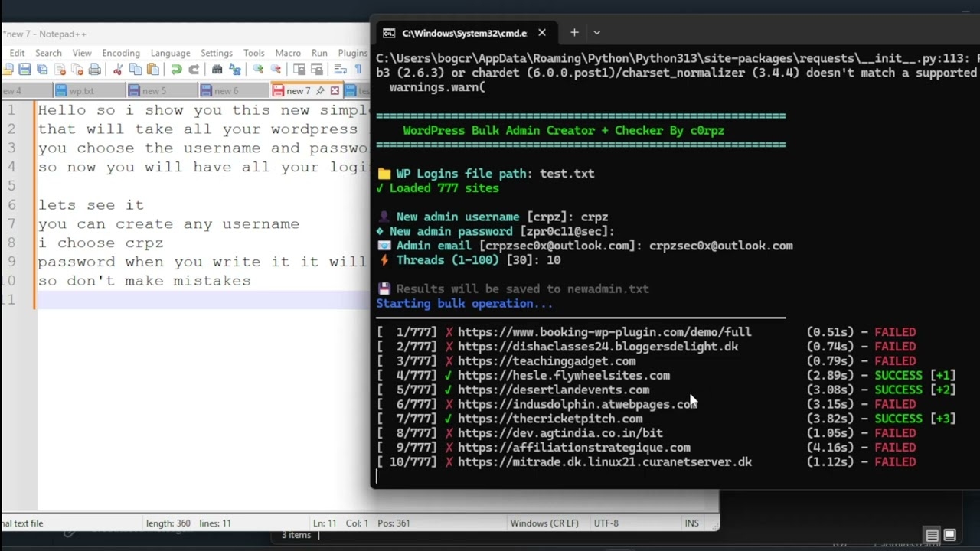Toggle INS insert mode in status bar

691,523
